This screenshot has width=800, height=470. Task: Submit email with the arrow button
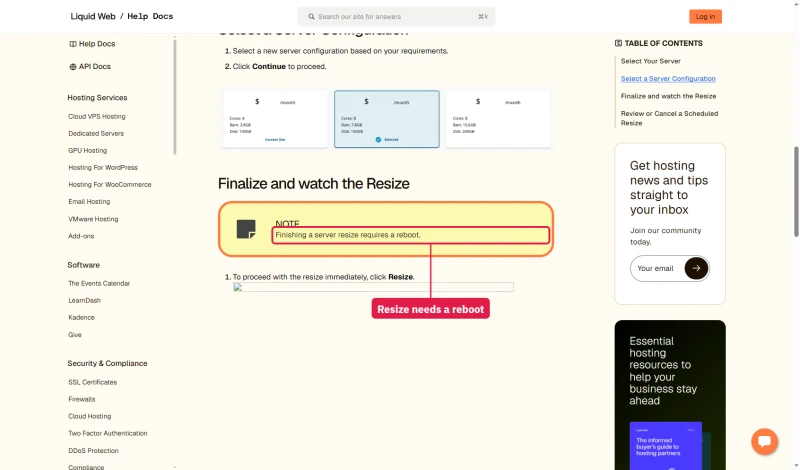696,268
